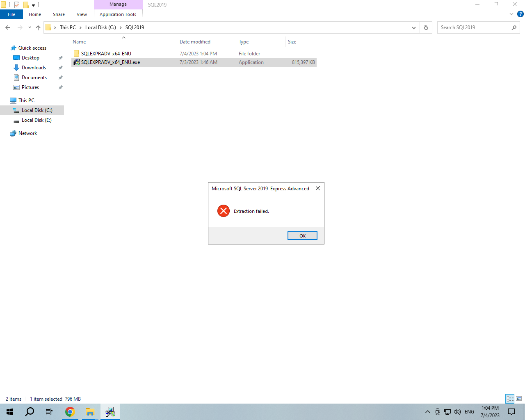Close the SQL Server 2019 Express dialog
The height and width of the screenshot is (420, 525).
click(318, 188)
